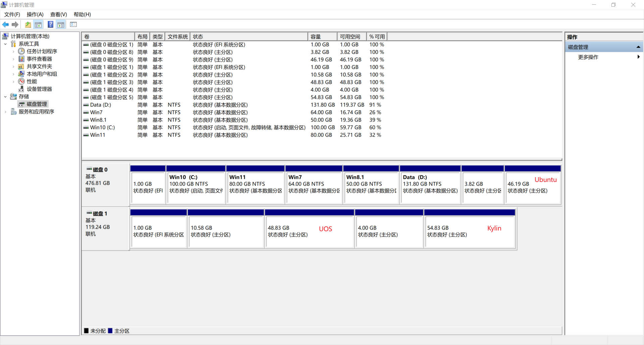Select the 3.82 GB partition on Disk 0
This screenshot has width=644, height=345.
tap(483, 185)
